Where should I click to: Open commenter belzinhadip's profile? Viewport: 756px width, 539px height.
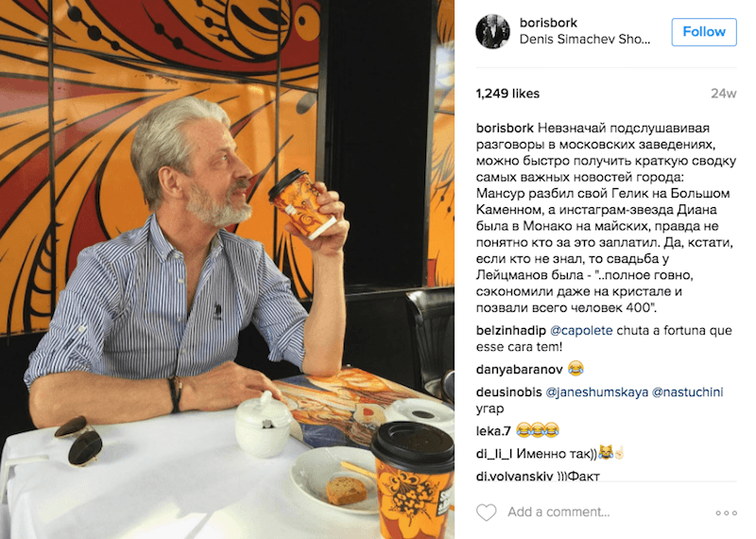click(x=510, y=331)
